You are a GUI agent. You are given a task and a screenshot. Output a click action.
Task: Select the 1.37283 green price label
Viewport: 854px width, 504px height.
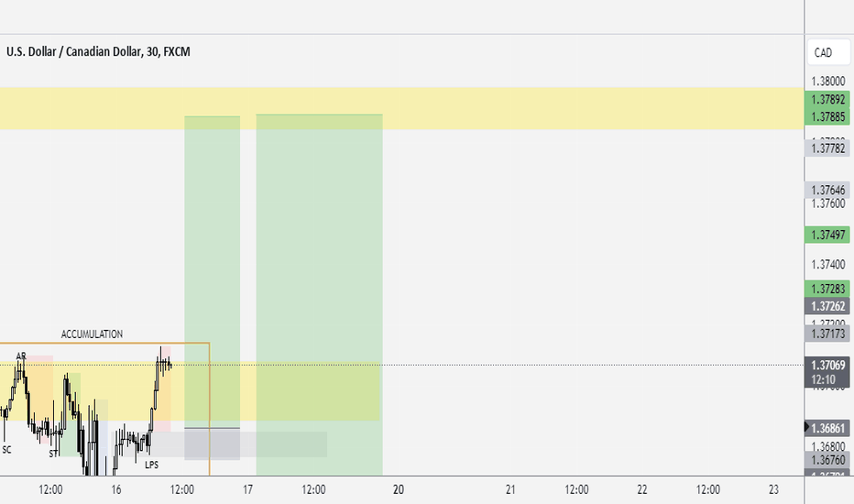click(x=827, y=289)
